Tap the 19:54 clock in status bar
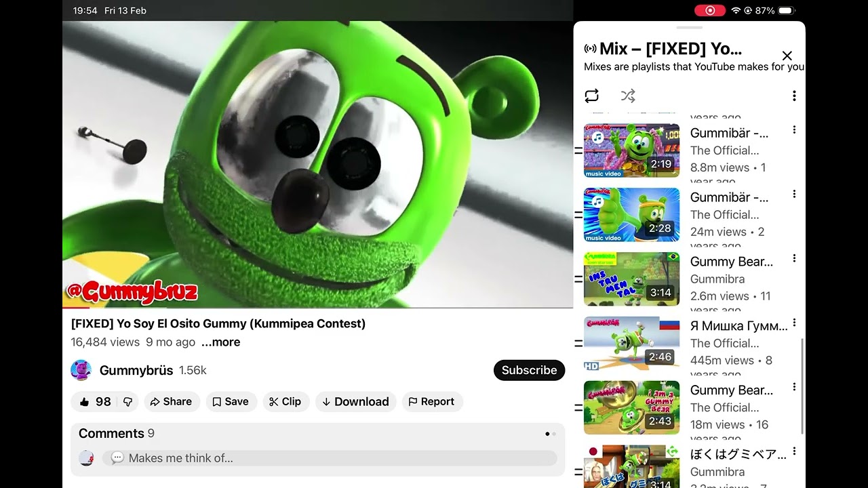Viewport: 868px width, 488px height. tap(85, 11)
